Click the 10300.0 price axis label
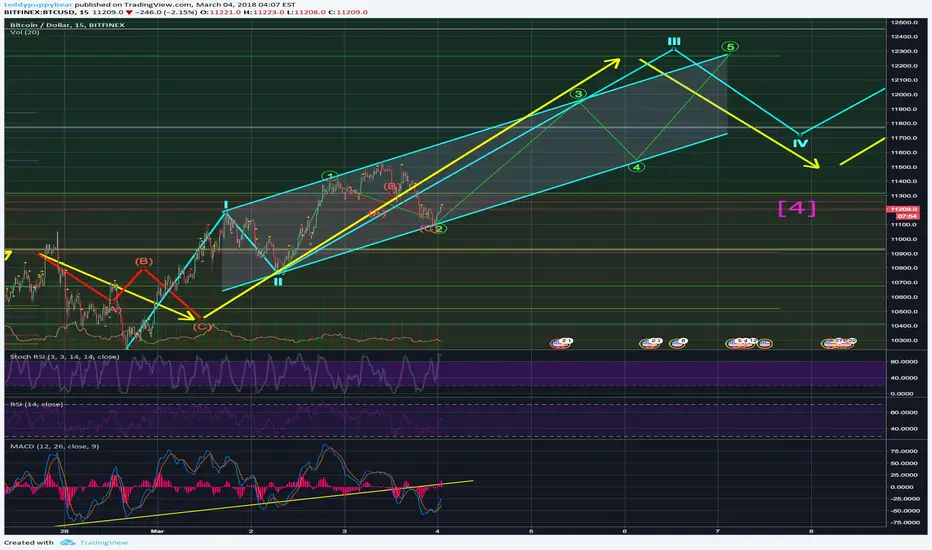The image size is (932, 550). 904,341
